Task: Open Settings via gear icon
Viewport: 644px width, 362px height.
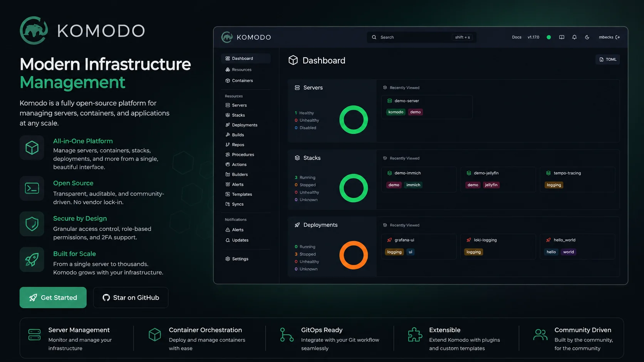Action: (x=228, y=259)
